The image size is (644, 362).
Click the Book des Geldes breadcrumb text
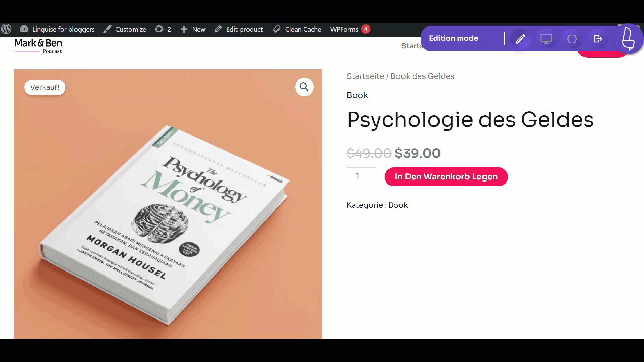(423, 76)
